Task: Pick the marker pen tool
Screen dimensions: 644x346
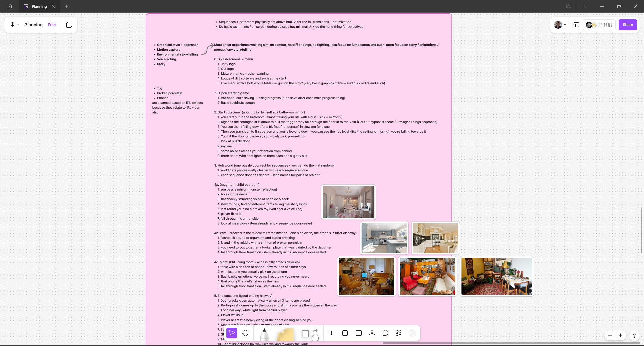Action: tap(264, 334)
